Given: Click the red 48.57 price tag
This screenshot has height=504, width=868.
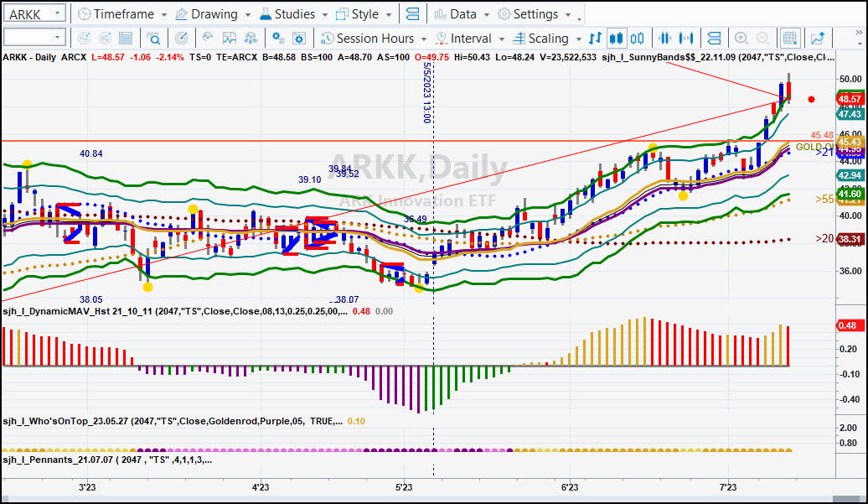Looking at the screenshot, I should [x=850, y=99].
